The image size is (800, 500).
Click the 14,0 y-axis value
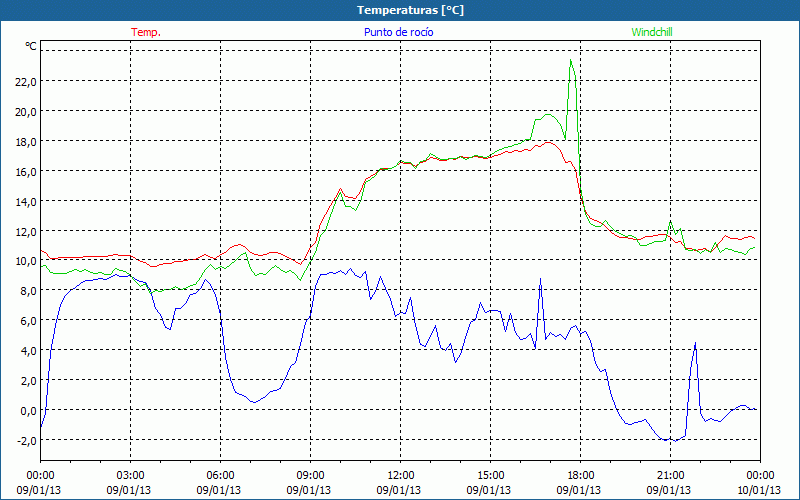click(x=26, y=202)
